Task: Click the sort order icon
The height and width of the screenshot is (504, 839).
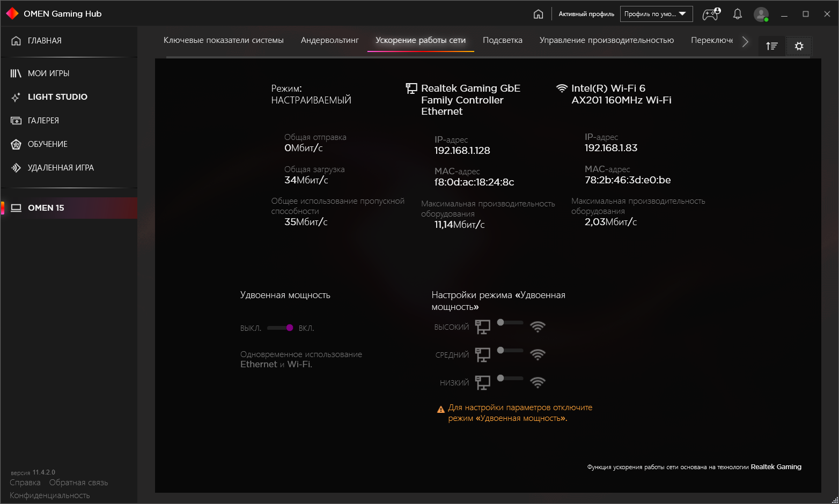Action: coord(772,46)
